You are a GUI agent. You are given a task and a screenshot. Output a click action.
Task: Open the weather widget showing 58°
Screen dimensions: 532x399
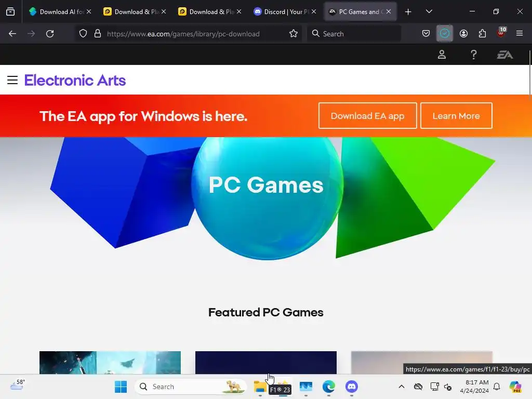click(18, 385)
